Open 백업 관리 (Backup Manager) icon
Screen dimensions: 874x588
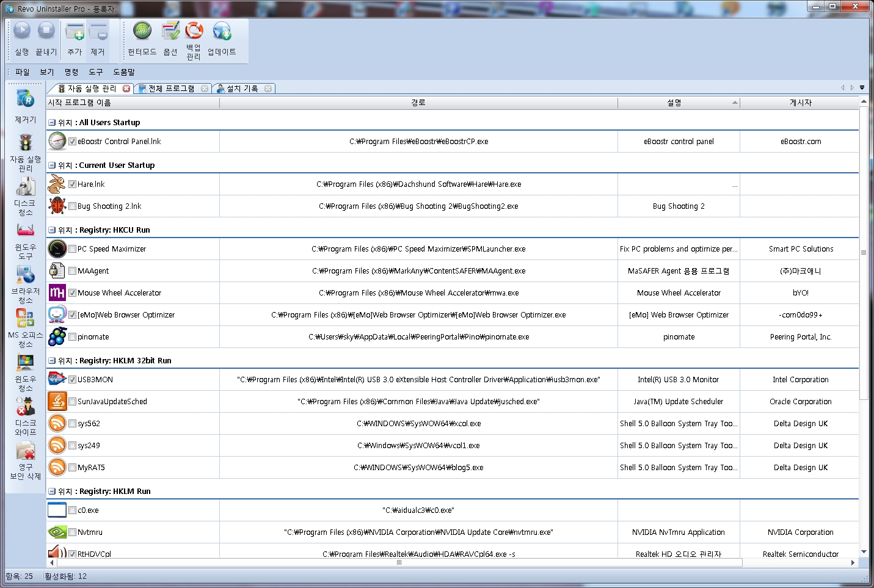(194, 31)
